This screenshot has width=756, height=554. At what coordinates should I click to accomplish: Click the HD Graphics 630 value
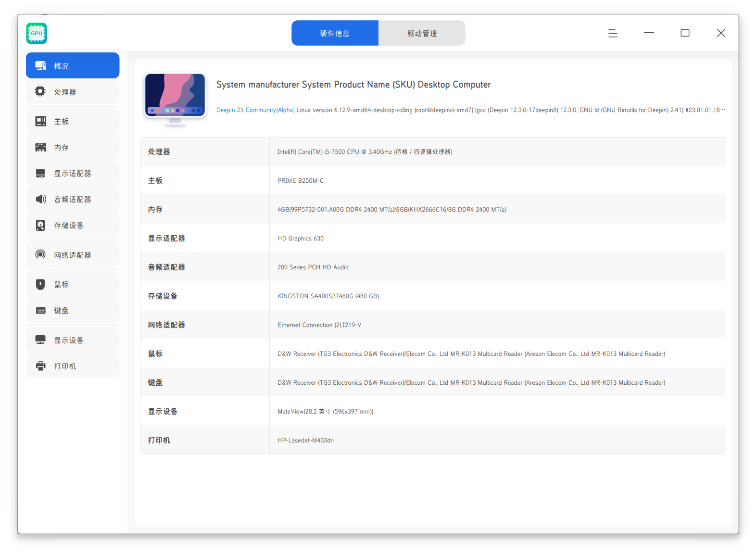pos(301,239)
